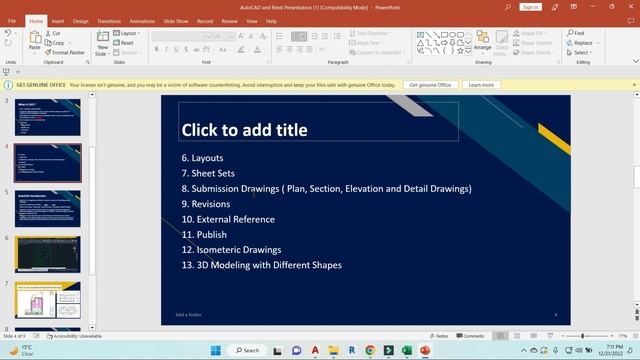The image size is (640, 360).
Task: Switch to Reading view icon
Action: (x=533, y=336)
